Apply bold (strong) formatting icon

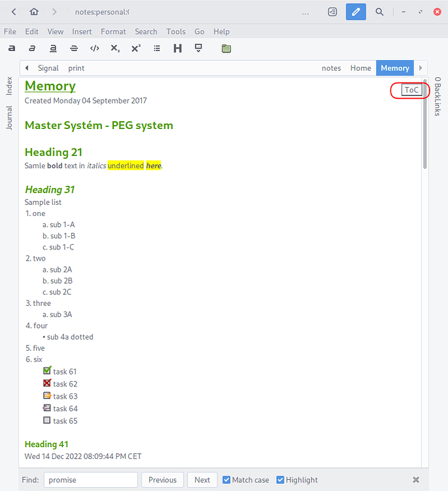[x=12, y=48]
